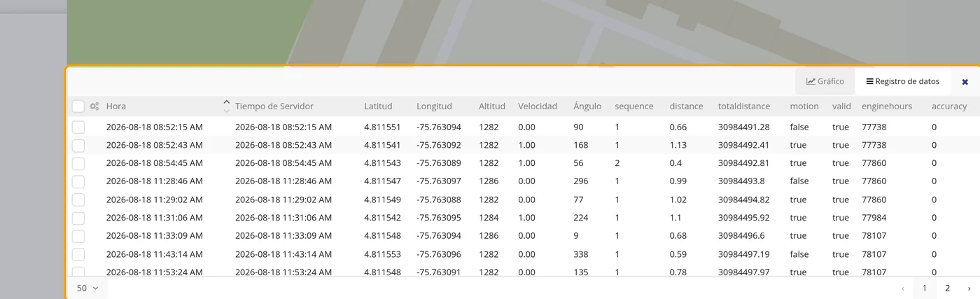Click the Latitud column header
The image size is (980, 299).
click(378, 106)
